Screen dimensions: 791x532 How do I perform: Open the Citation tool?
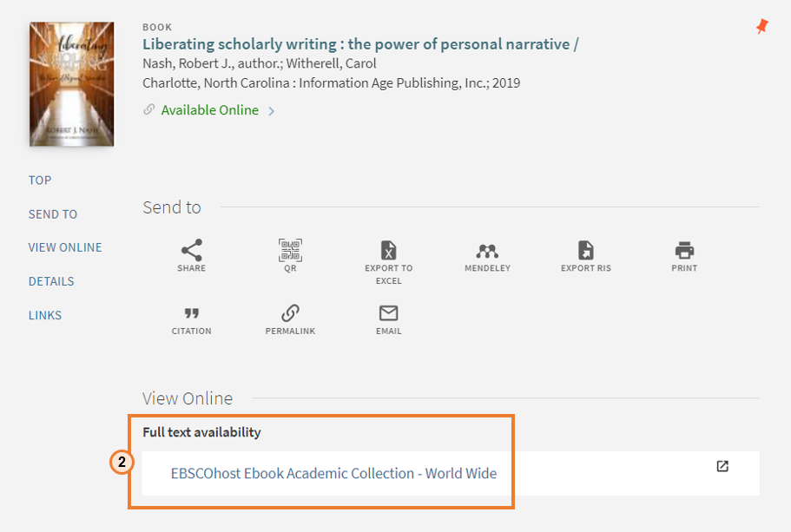192,313
